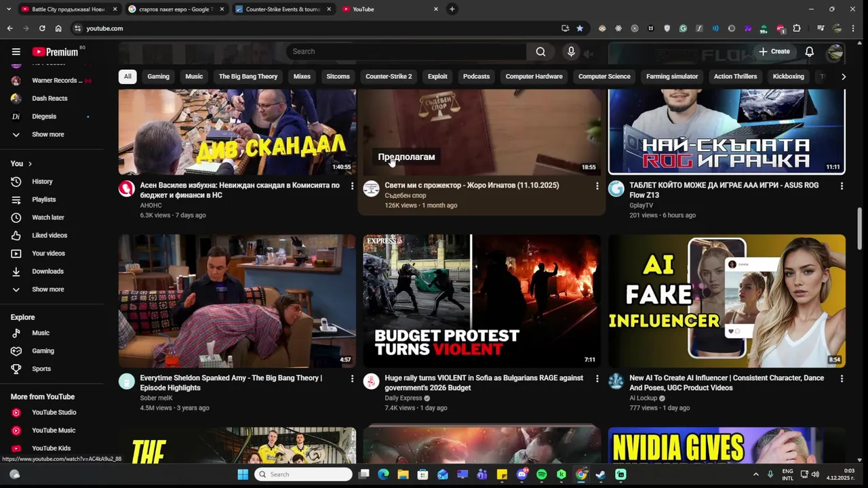Click the browser address bar
The image size is (868, 488).
point(319,28)
